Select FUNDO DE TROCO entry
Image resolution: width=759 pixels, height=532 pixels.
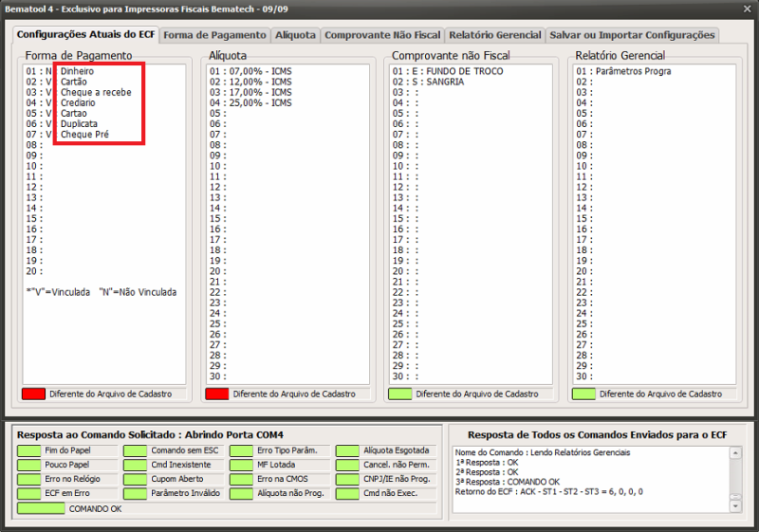[459, 71]
